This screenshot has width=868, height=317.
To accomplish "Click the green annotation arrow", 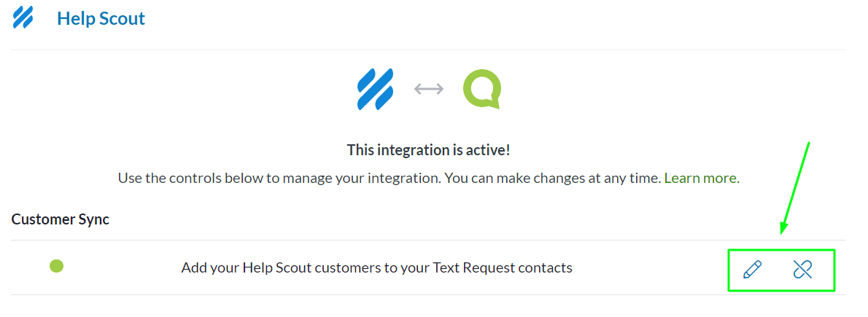I will click(796, 187).
